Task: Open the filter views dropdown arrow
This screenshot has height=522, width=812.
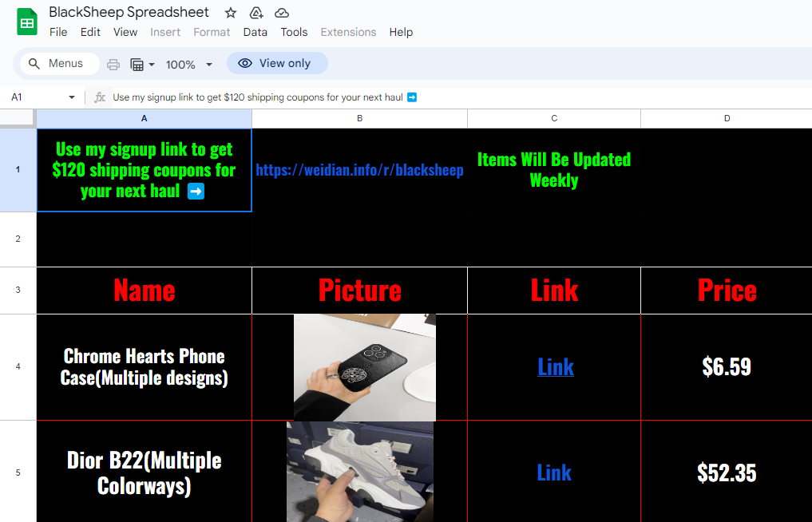Action: (152, 64)
